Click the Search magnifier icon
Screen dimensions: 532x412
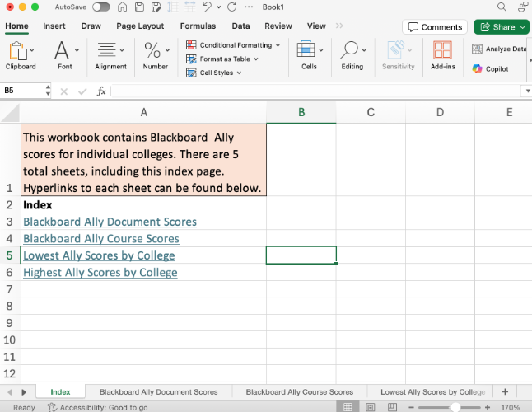click(502, 7)
